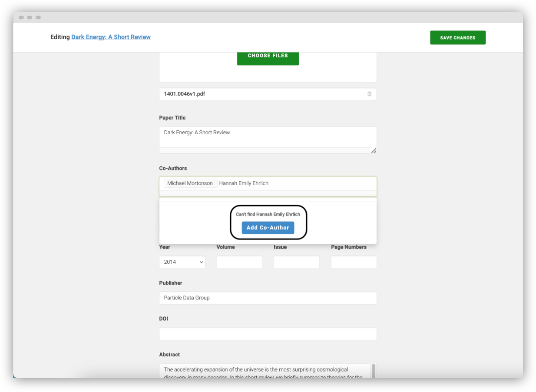Click Add Co-Author for Hannah Emily Ehrlich

(268, 228)
